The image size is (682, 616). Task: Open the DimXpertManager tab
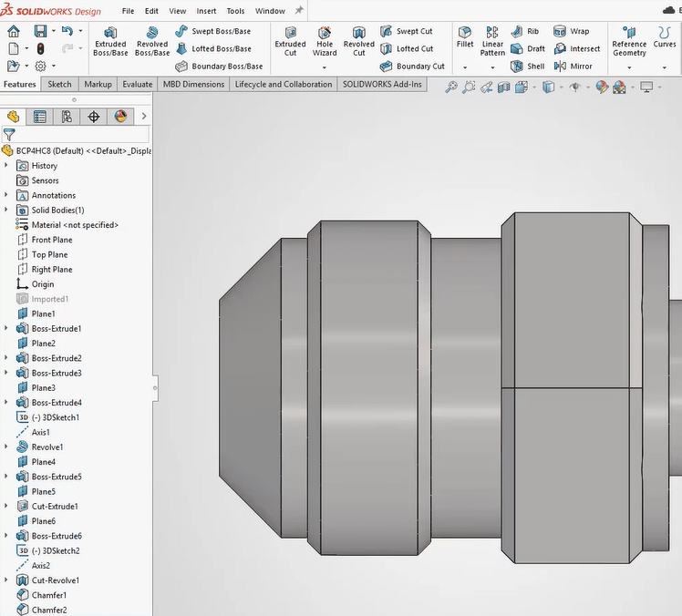pyautogui.click(x=94, y=117)
